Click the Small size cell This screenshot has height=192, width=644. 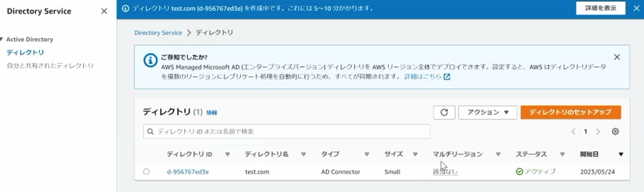(392, 172)
